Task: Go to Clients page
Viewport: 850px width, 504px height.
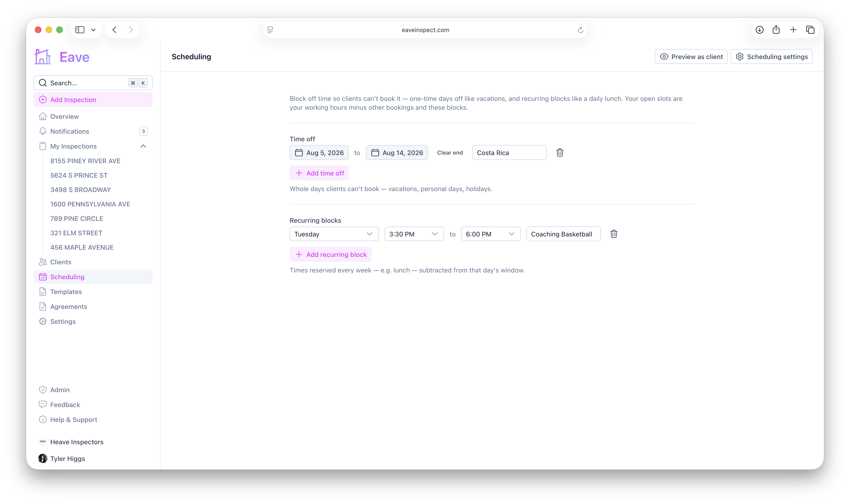Action: pos(93,262)
